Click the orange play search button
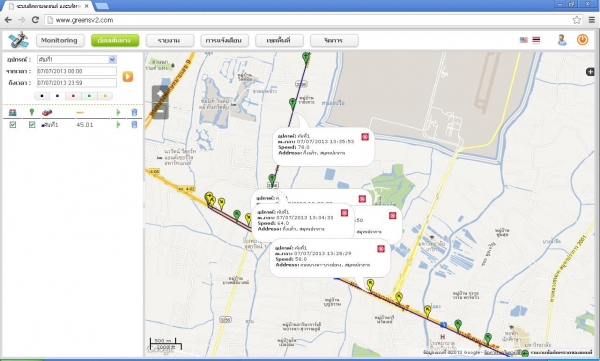 pyautogui.click(x=128, y=77)
